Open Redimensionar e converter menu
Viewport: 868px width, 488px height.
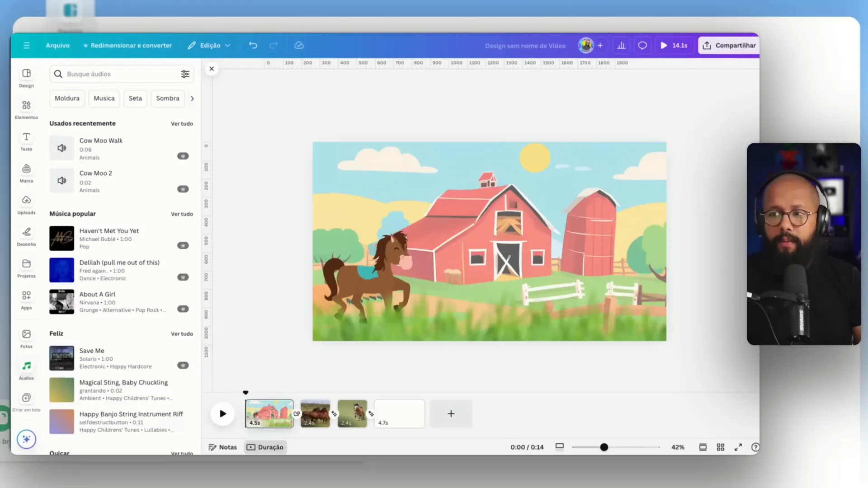(x=127, y=45)
